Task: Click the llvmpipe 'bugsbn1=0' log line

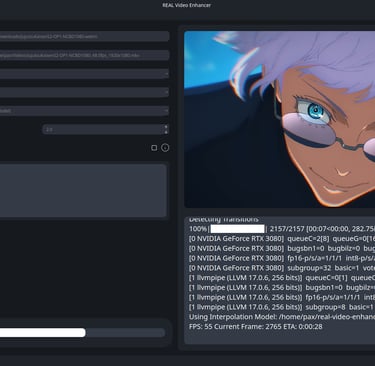Action: (282, 288)
